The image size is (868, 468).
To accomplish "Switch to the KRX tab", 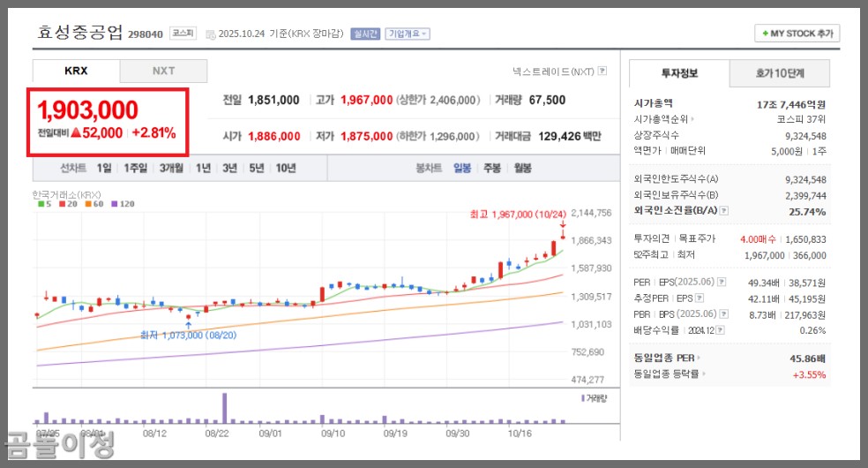I will point(76,71).
